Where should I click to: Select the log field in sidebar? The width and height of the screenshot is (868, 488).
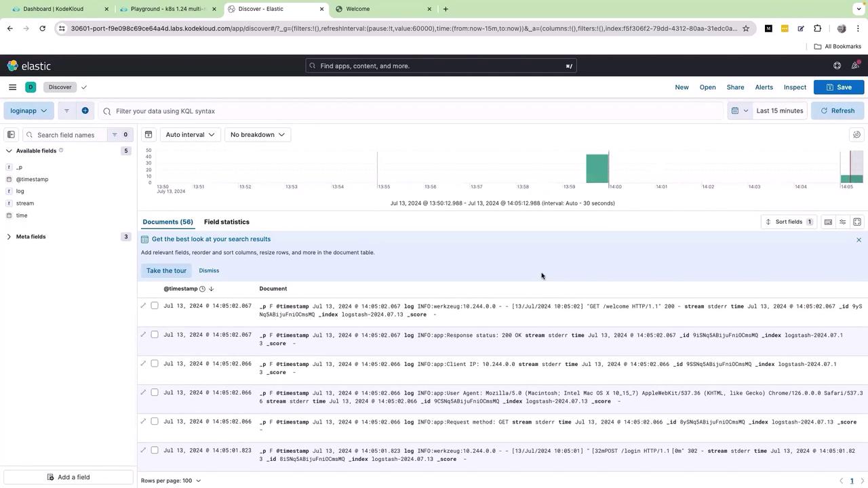pyautogui.click(x=20, y=191)
